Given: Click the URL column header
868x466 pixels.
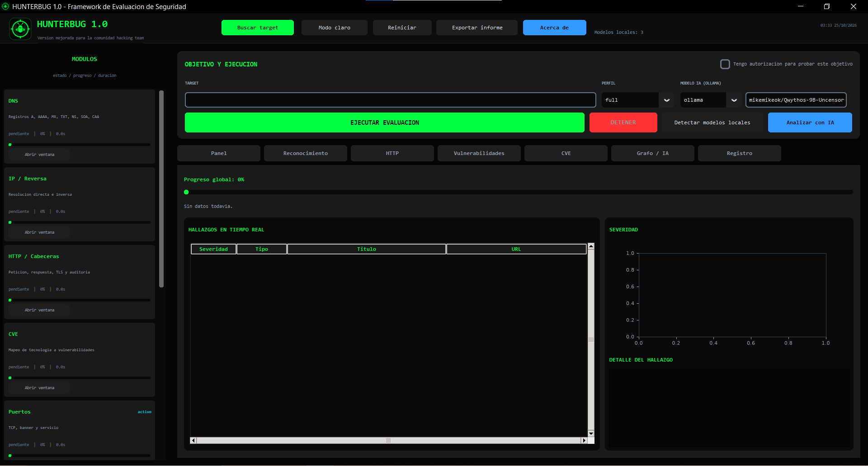Looking at the screenshot, I should click(516, 249).
